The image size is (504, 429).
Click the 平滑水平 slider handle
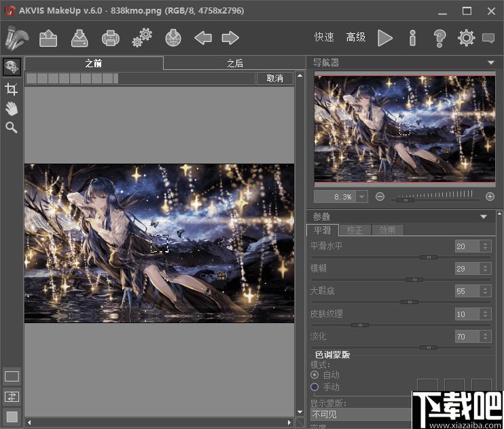tap(429, 257)
